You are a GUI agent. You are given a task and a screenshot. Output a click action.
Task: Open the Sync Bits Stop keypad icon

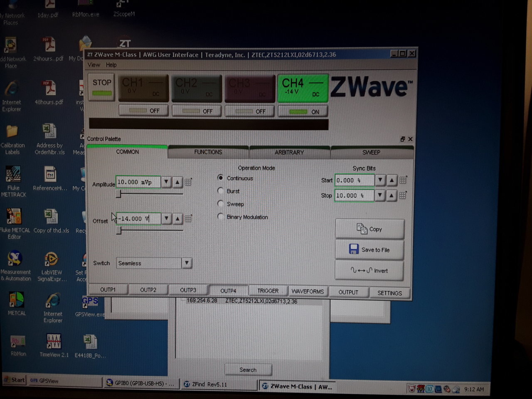click(x=403, y=195)
